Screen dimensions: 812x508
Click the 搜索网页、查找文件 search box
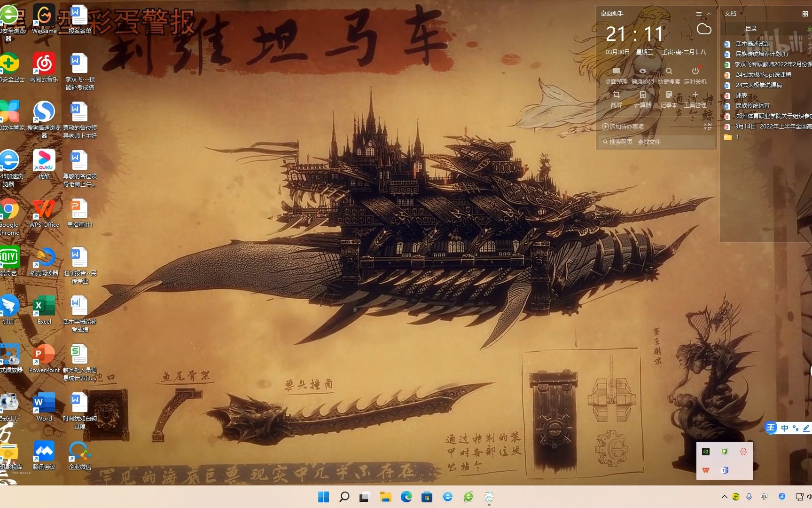click(x=656, y=142)
